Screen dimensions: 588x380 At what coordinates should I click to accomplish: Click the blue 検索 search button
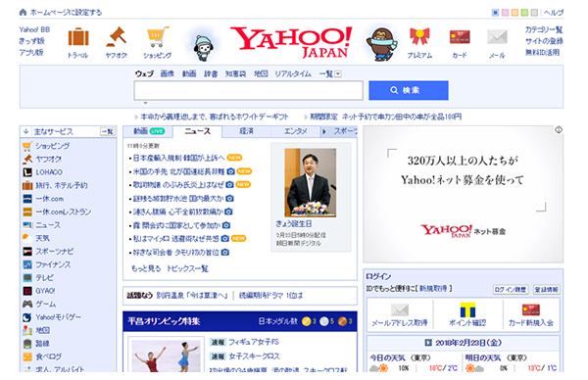coord(409,90)
